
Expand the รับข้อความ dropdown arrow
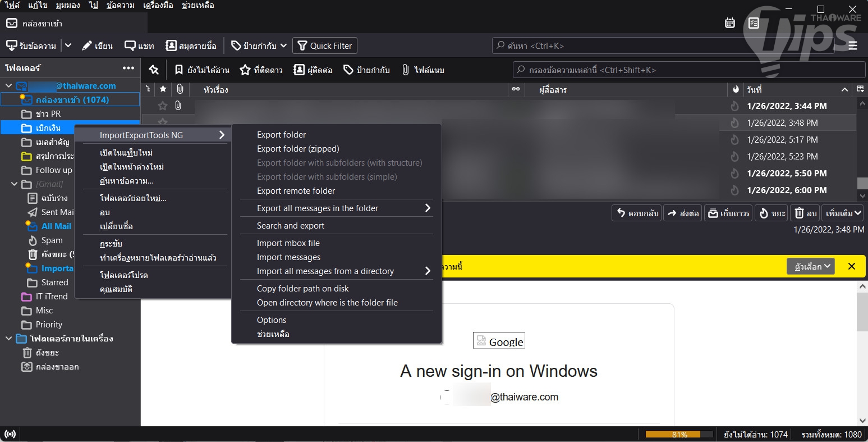[x=68, y=45]
